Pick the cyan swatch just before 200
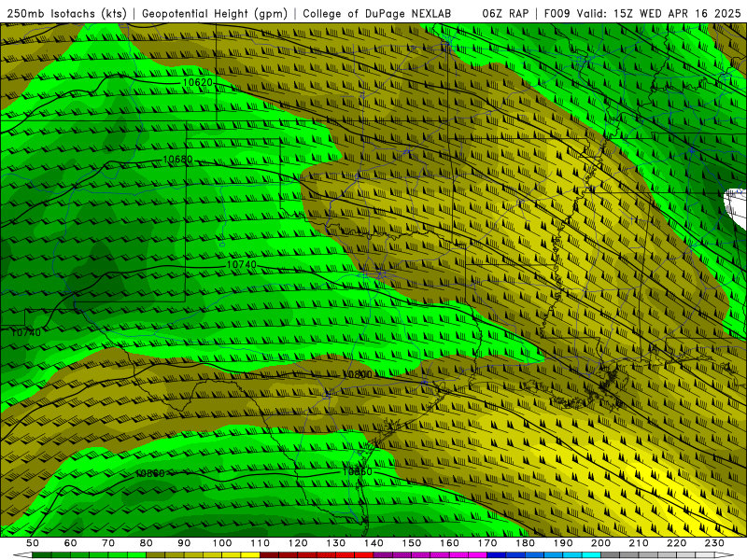Image resolution: width=747 pixels, height=560 pixels. click(x=591, y=555)
